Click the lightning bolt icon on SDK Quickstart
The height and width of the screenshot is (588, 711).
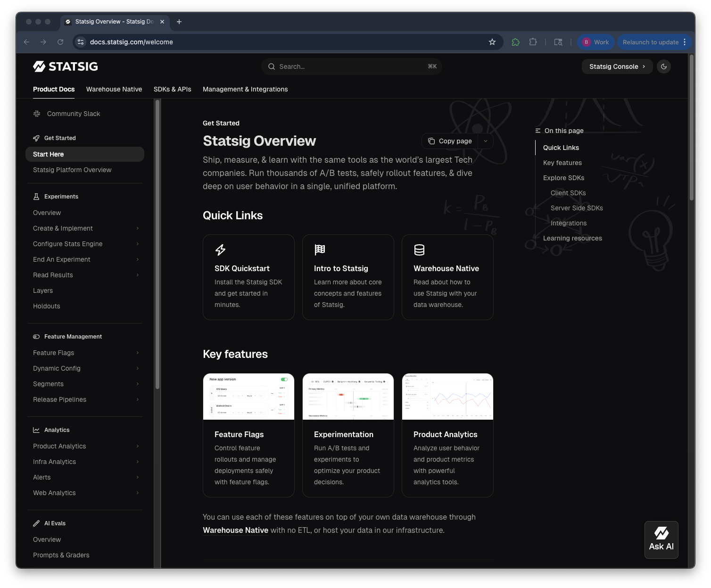click(220, 249)
